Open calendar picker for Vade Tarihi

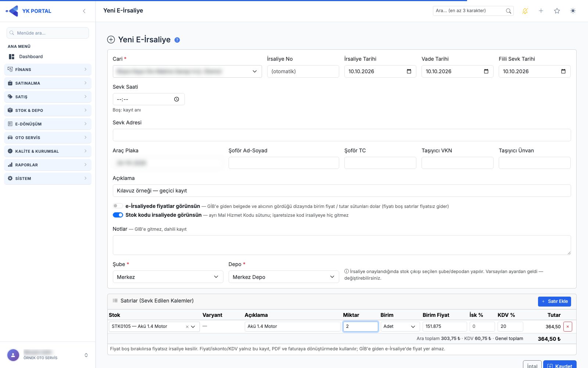tap(486, 71)
